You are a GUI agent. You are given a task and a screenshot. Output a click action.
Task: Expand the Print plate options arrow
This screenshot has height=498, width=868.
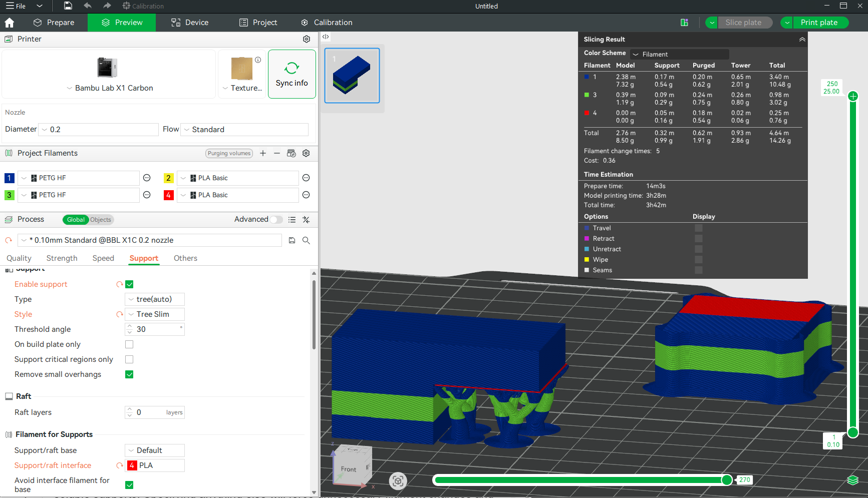pos(787,23)
